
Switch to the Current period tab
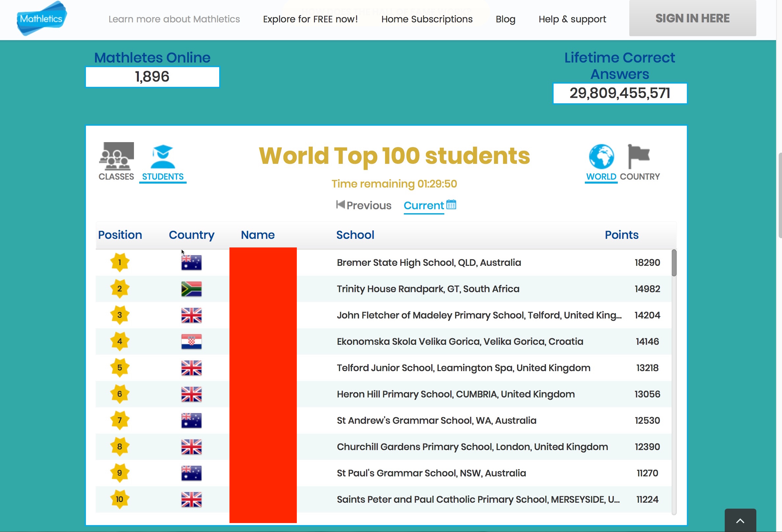[424, 206]
